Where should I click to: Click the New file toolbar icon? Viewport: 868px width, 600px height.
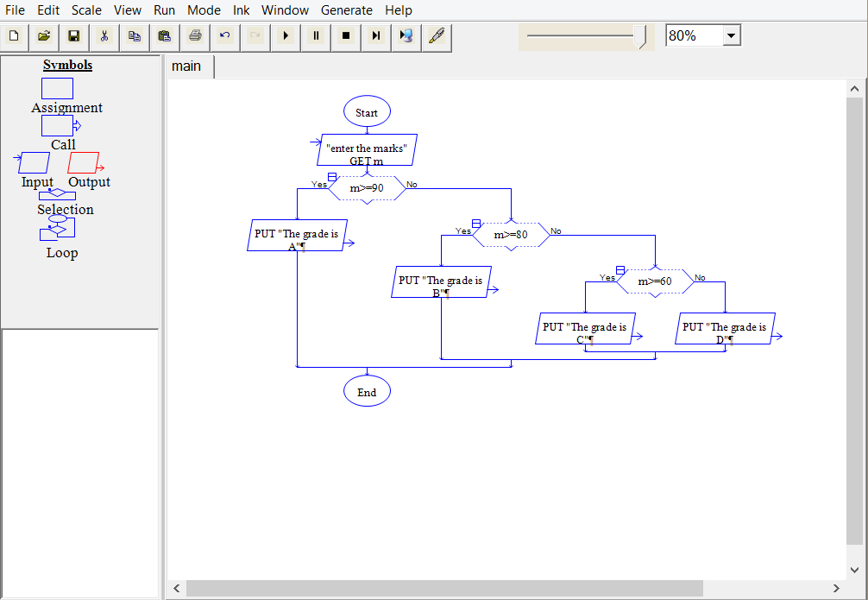coord(14,36)
